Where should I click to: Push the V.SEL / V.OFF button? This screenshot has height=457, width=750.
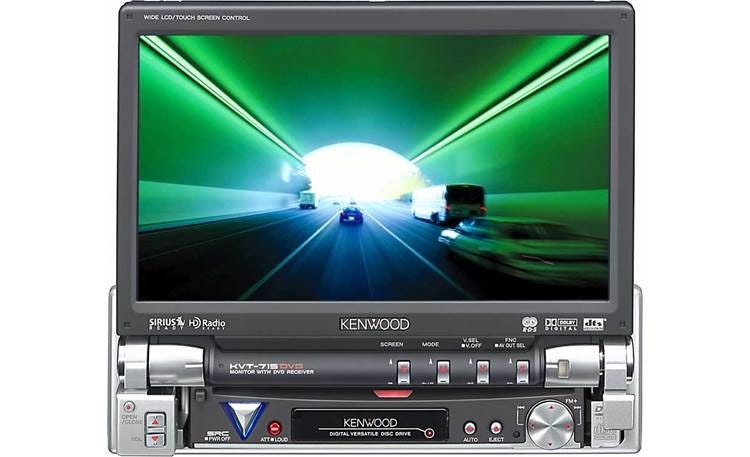tap(483, 371)
